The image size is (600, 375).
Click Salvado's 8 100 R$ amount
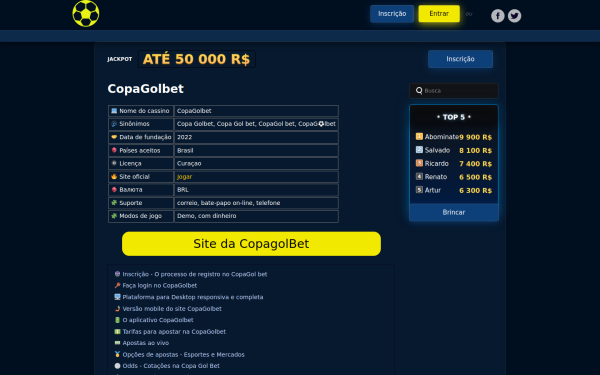[475, 150]
